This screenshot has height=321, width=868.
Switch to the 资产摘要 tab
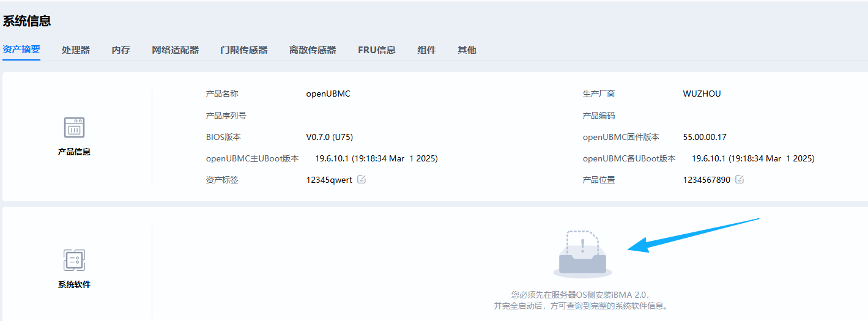(21, 50)
